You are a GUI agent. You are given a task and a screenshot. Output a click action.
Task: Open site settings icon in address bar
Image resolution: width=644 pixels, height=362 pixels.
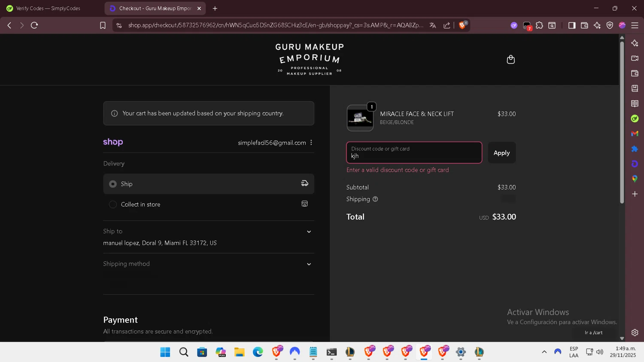click(119, 25)
